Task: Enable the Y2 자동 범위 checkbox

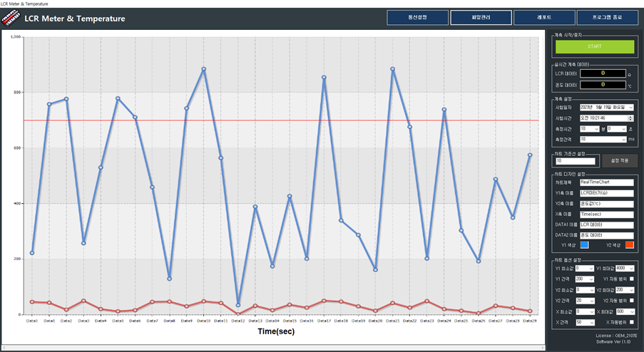Action: [x=632, y=301]
